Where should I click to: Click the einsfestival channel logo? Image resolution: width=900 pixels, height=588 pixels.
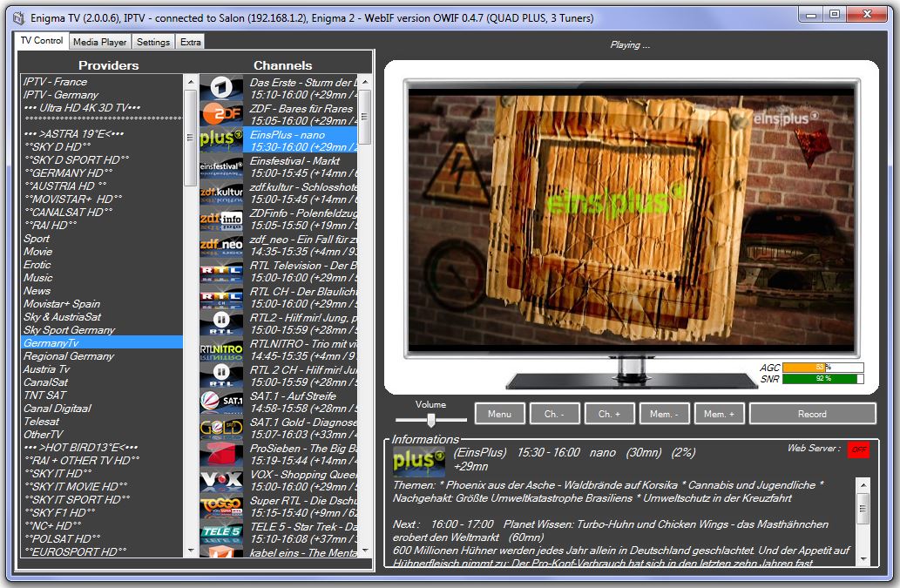(x=221, y=166)
